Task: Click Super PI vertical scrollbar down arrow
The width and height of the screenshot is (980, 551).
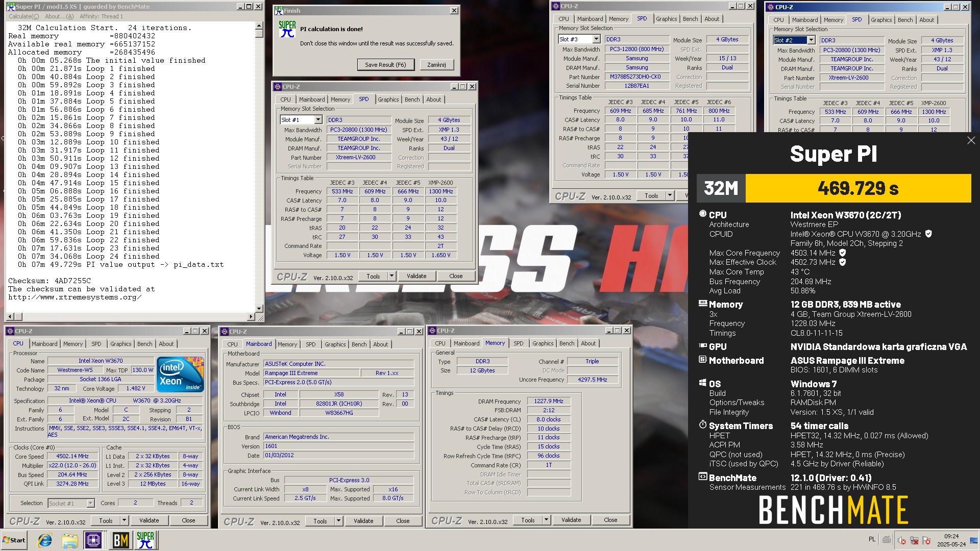Action: [259, 308]
